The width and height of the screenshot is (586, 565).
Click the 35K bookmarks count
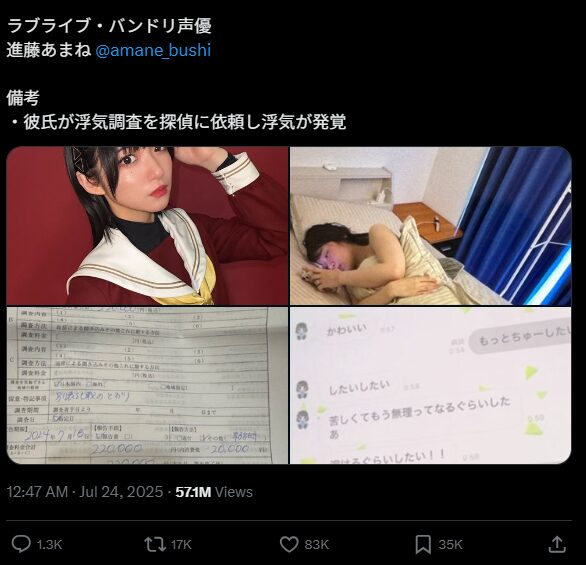point(450,545)
